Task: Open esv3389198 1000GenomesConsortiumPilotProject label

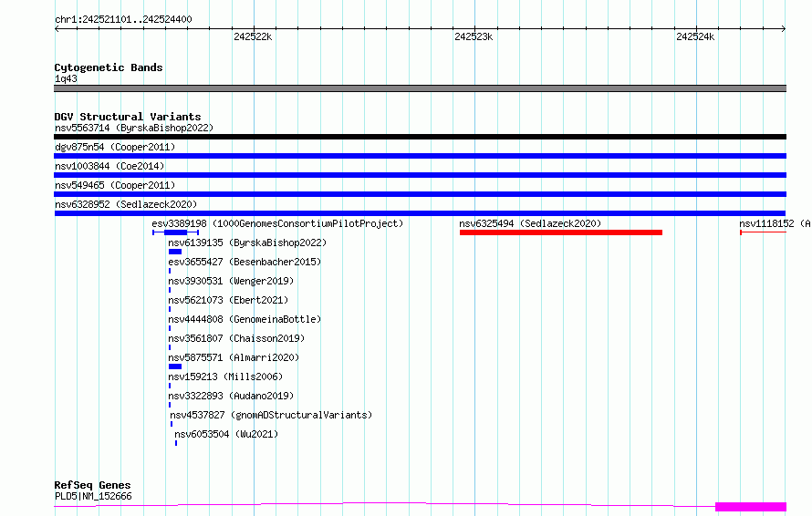Action: [x=277, y=223]
